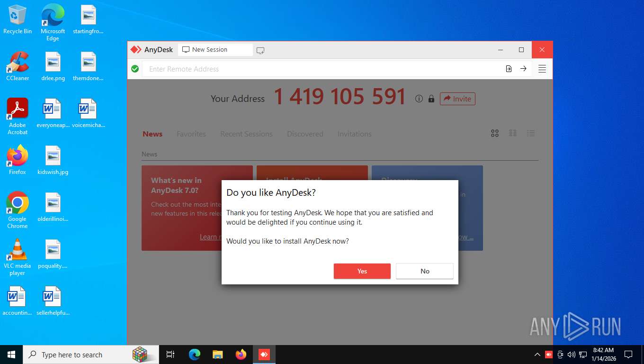Open the clock showing 8:42 AM

pos(603,355)
